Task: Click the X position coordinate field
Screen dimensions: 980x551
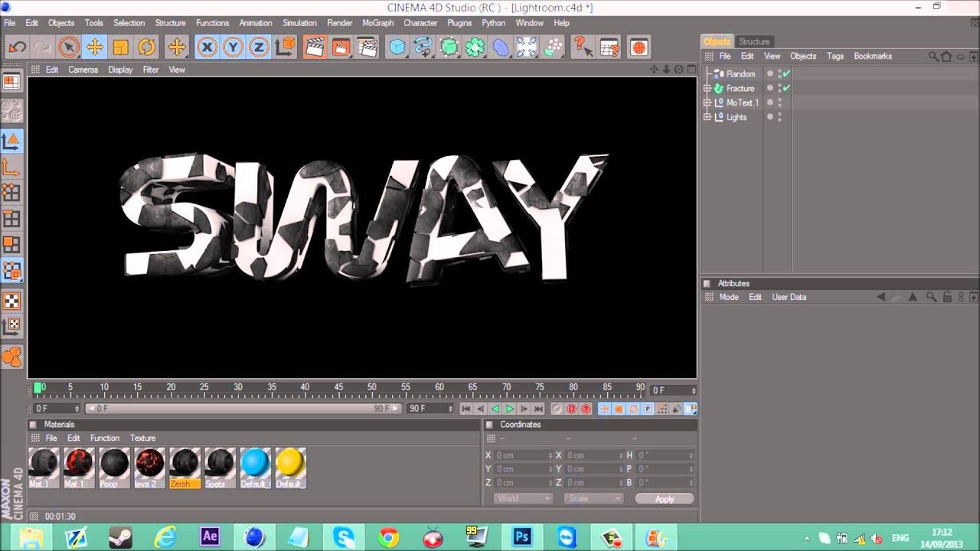Action: [x=523, y=455]
